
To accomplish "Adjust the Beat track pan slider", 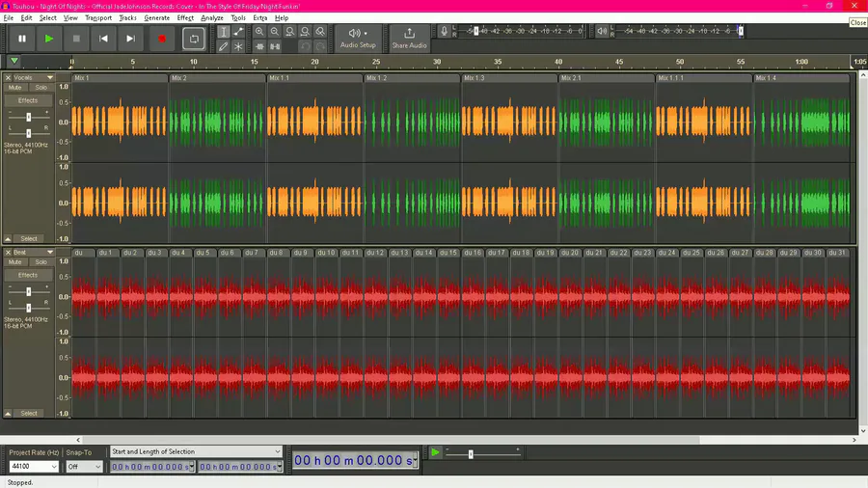I will click(28, 308).
